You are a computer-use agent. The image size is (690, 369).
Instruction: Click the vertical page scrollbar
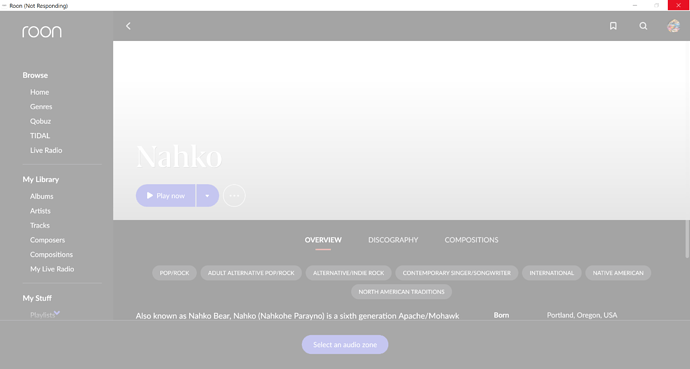(x=686, y=239)
